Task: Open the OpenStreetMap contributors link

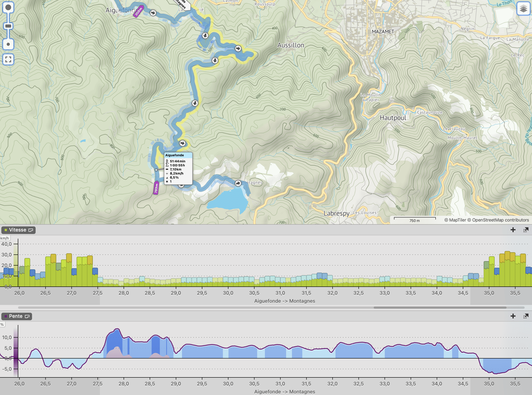Action: [x=500, y=220]
